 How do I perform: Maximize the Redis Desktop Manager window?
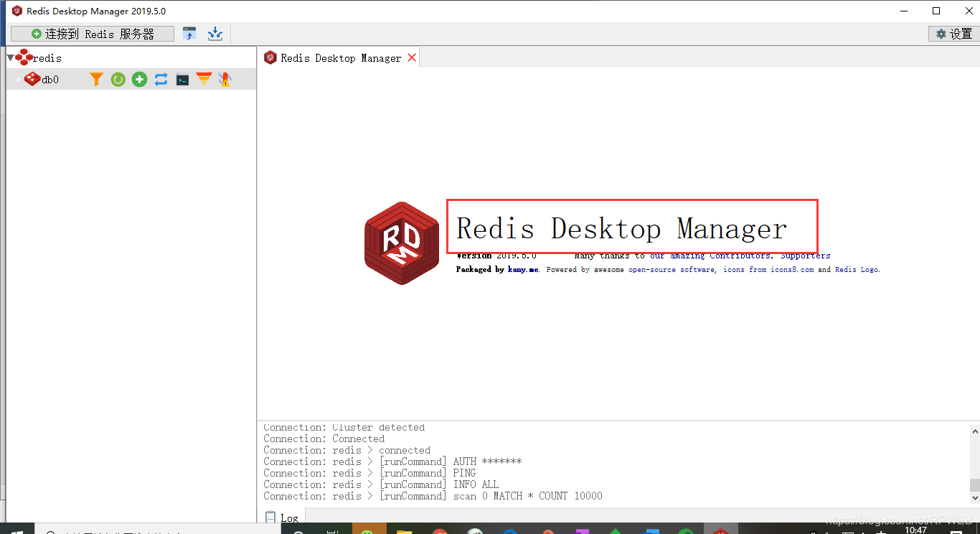click(x=936, y=11)
